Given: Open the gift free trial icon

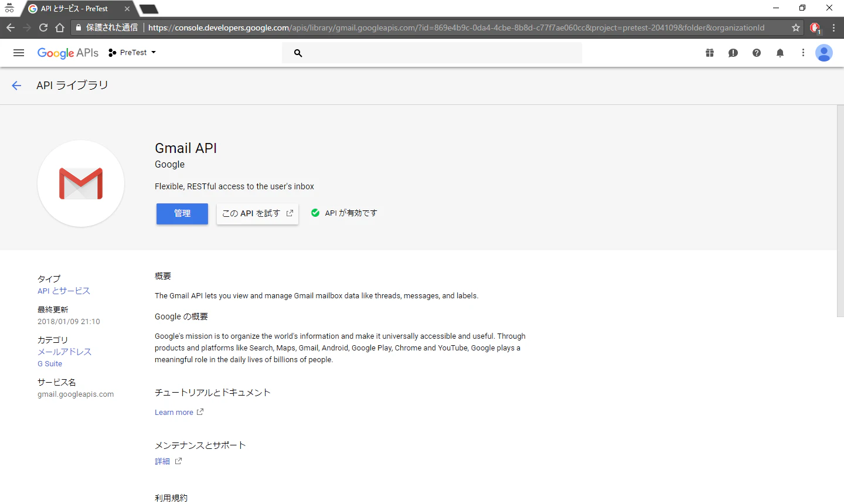Looking at the screenshot, I should (x=710, y=53).
